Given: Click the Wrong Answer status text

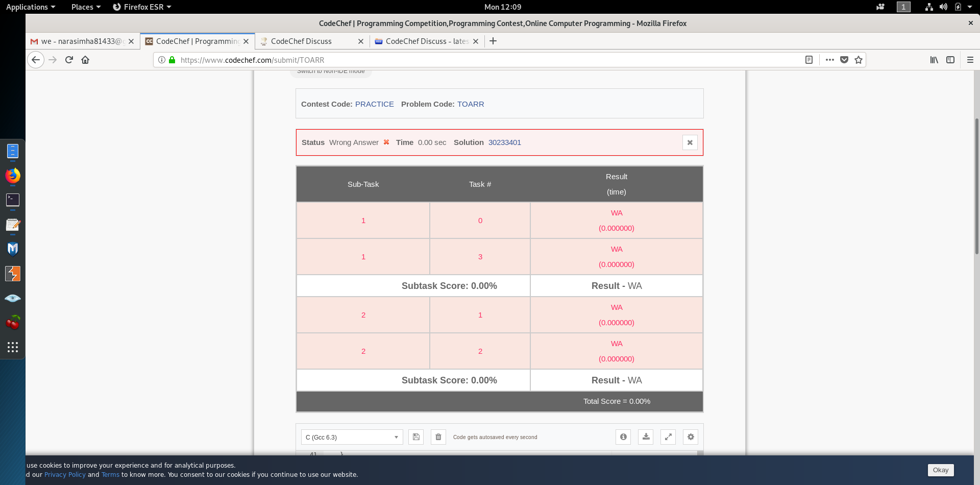Looking at the screenshot, I should (x=354, y=142).
